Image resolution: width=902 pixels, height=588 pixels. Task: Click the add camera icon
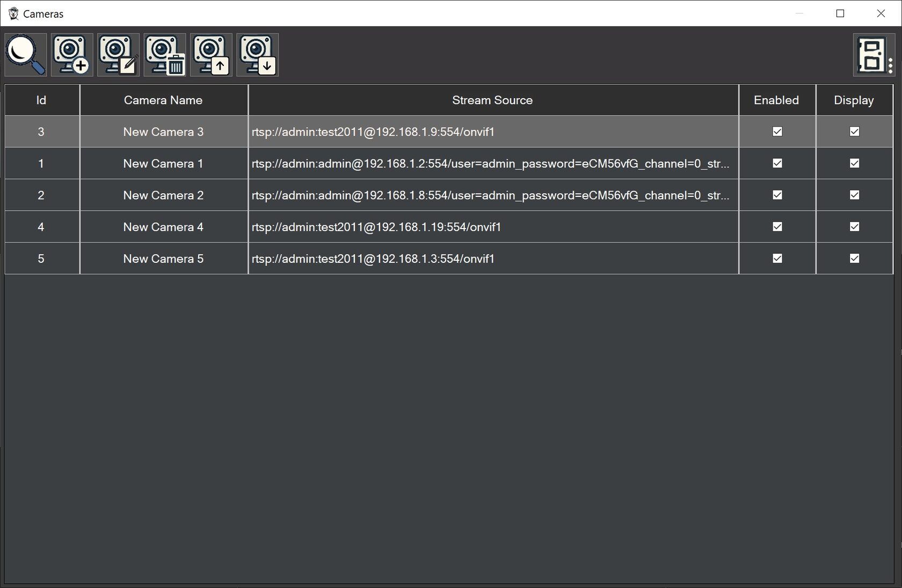coord(72,55)
